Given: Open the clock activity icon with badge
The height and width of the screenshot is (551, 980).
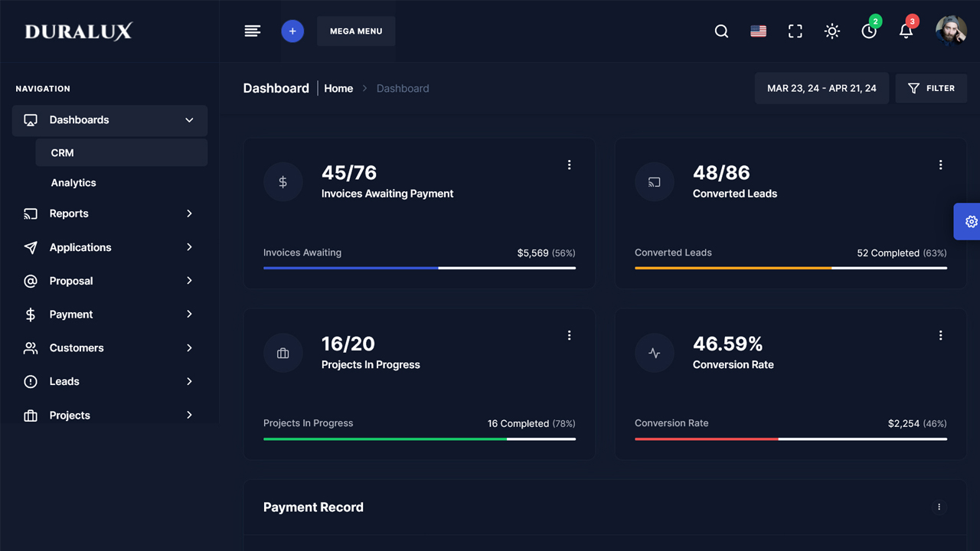Looking at the screenshot, I should [869, 31].
